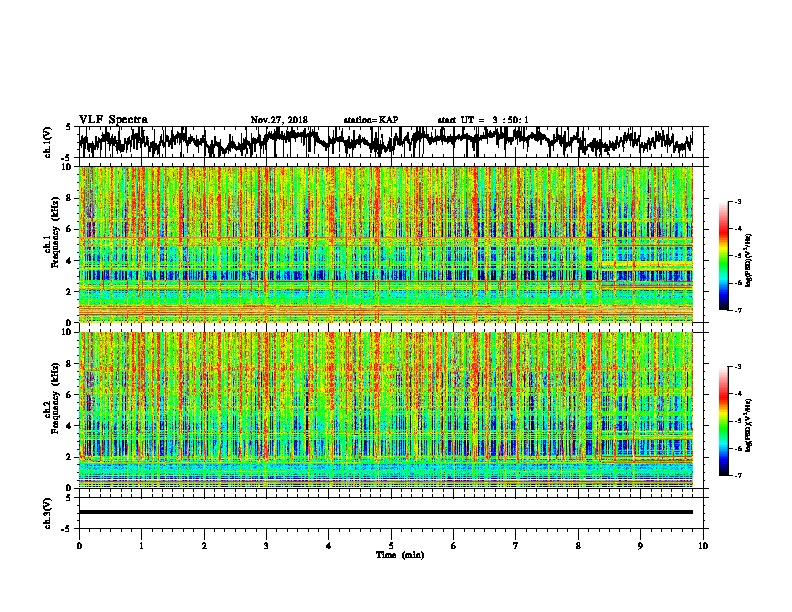The height and width of the screenshot is (612, 792).
Task: Click the time axis tick label "4"
Action: click(329, 546)
